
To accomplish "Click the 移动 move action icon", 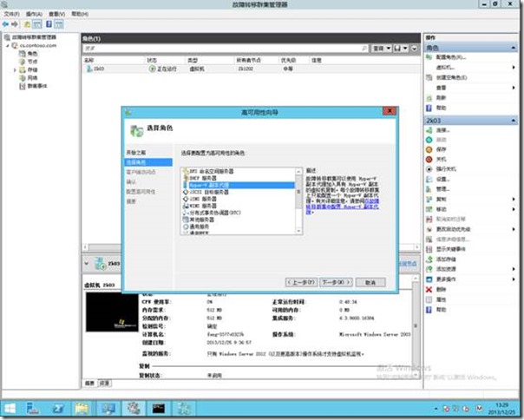I will [x=429, y=209].
